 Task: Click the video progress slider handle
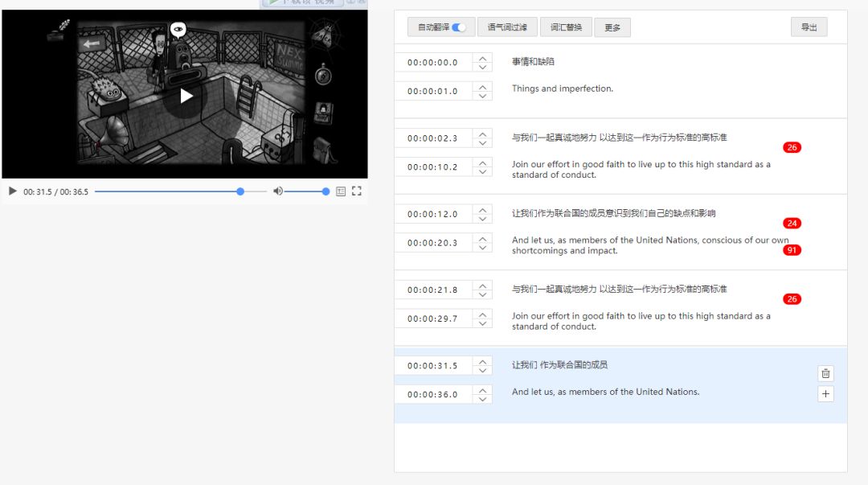[240, 191]
